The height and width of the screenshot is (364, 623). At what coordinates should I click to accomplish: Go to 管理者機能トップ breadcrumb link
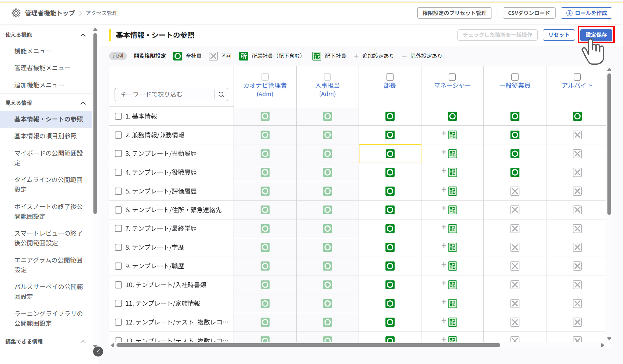point(50,13)
